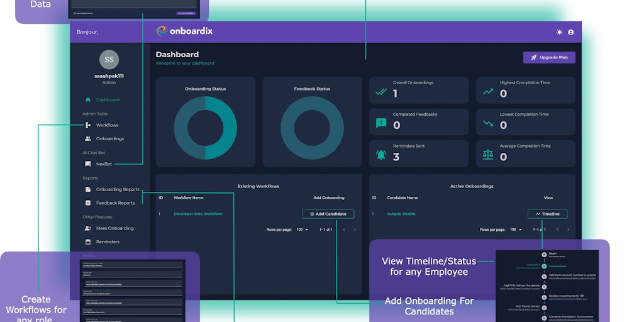Screen dimensions: 644x322
Task: View Timeline for Ashpak Shaikh
Action: [x=548, y=214]
